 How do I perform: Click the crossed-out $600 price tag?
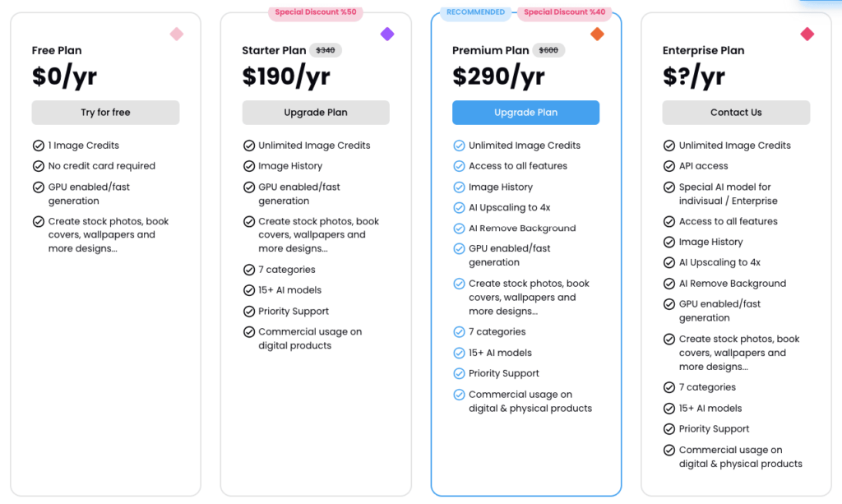click(548, 50)
